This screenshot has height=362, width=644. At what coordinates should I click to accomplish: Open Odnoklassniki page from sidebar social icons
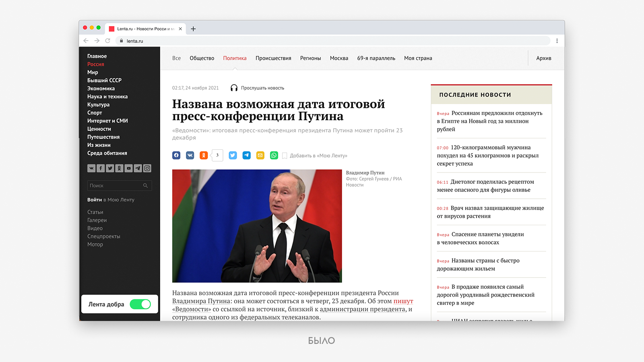pyautogui.click(x=119, y=169)
